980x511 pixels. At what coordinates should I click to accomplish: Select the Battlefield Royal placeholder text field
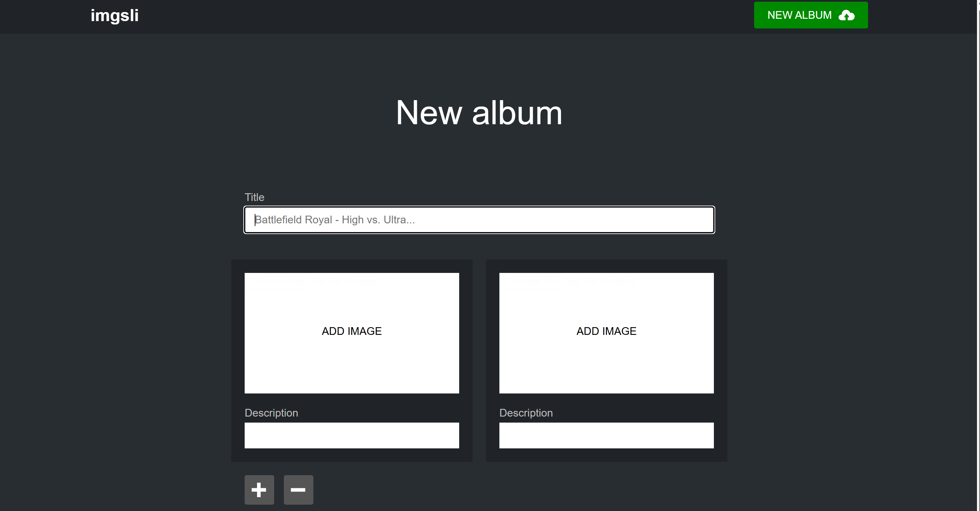479,220
